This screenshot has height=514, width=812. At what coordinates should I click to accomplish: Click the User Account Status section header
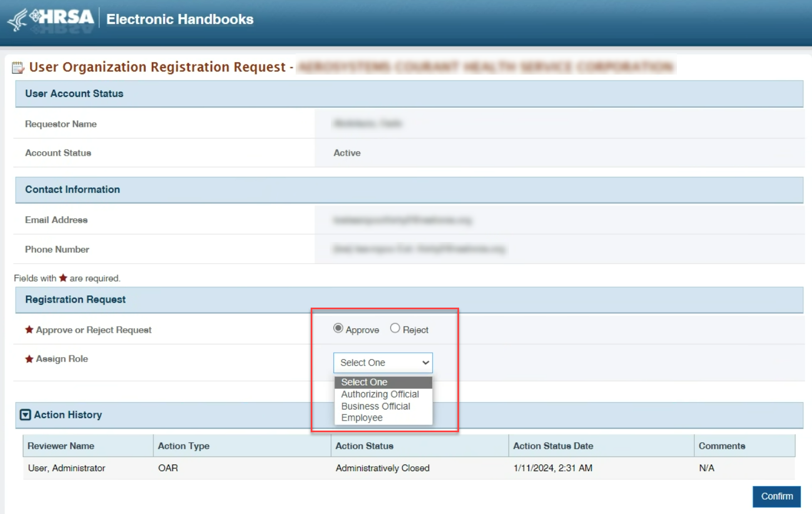coord(409,93)
